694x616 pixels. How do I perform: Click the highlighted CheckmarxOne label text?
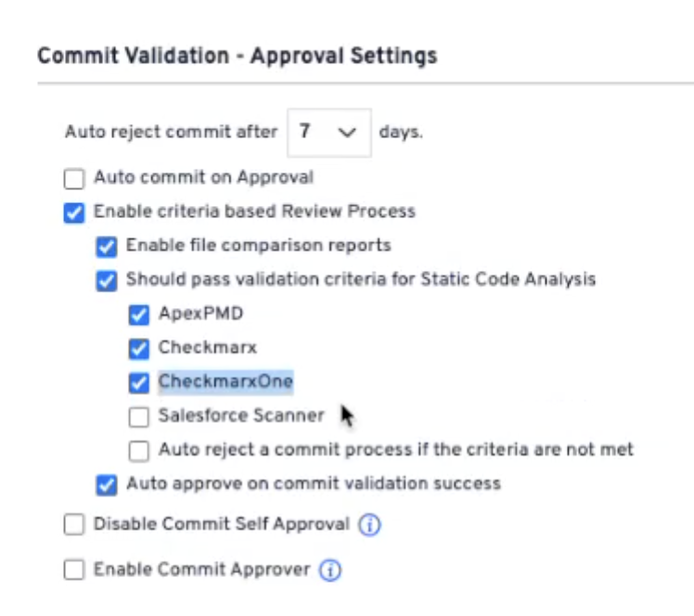point(225,381)
